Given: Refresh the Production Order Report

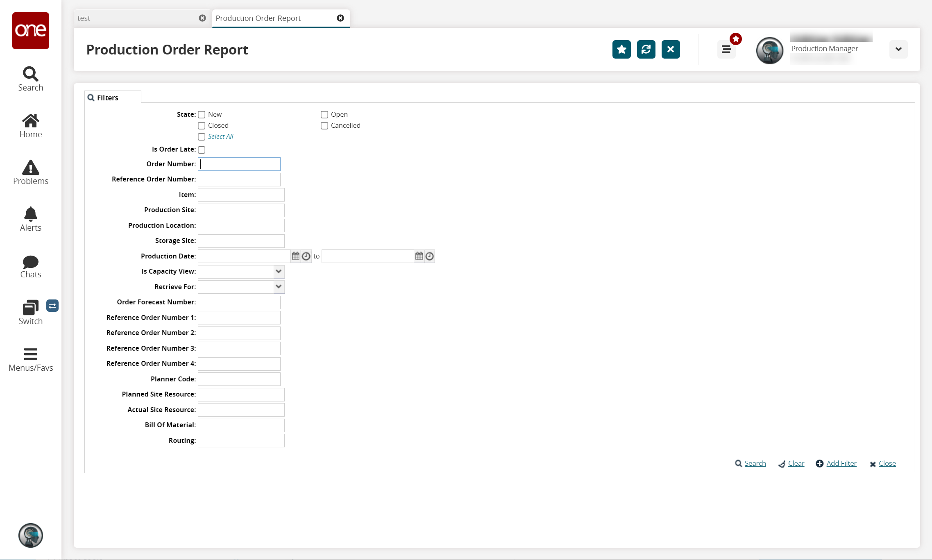Looking at the screenshot, I should [x=646, y=50].
